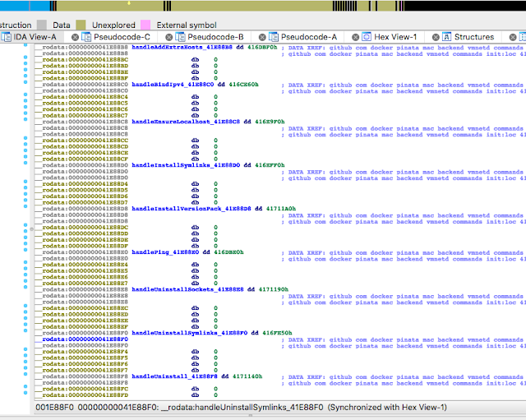Screen dimensions: 526x420
Task: Click the offset value 4171140h
Action: [247, 376]
